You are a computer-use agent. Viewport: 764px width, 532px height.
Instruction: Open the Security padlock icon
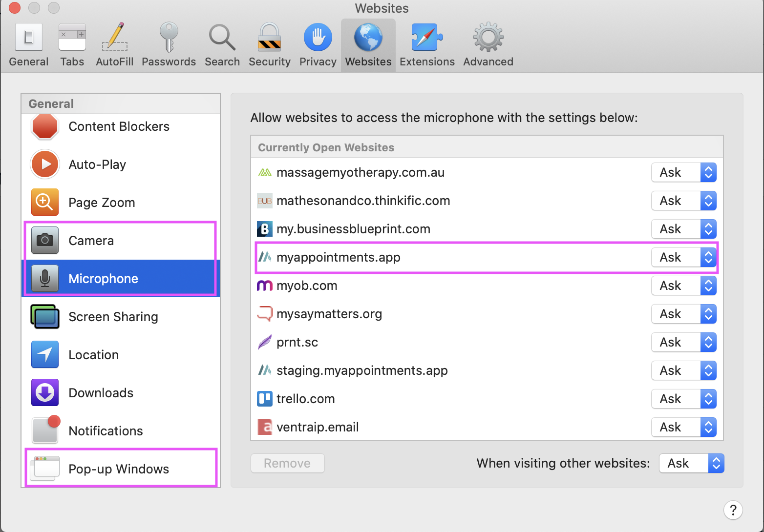(x=269, y=38)
